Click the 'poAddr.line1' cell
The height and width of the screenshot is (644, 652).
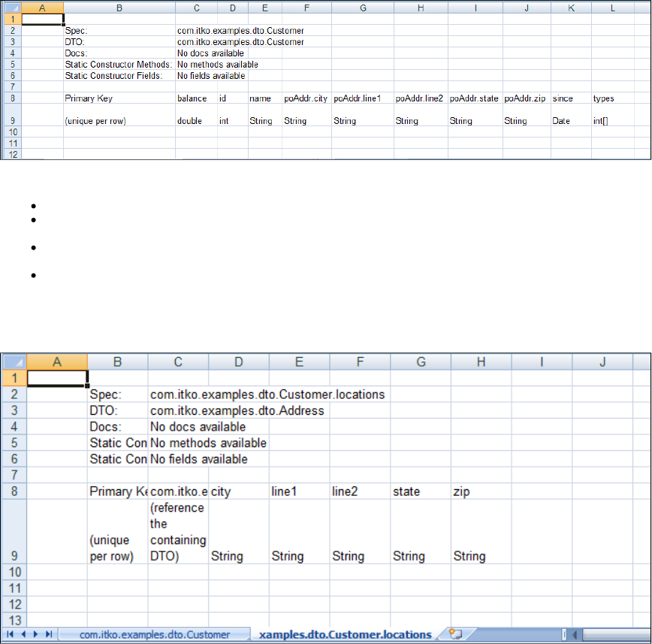point(363,98)
